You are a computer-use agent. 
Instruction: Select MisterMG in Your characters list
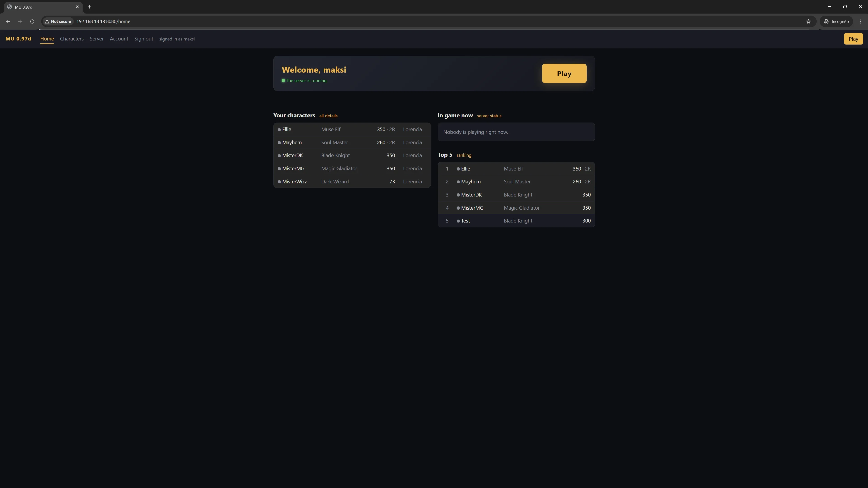(352, 168)
